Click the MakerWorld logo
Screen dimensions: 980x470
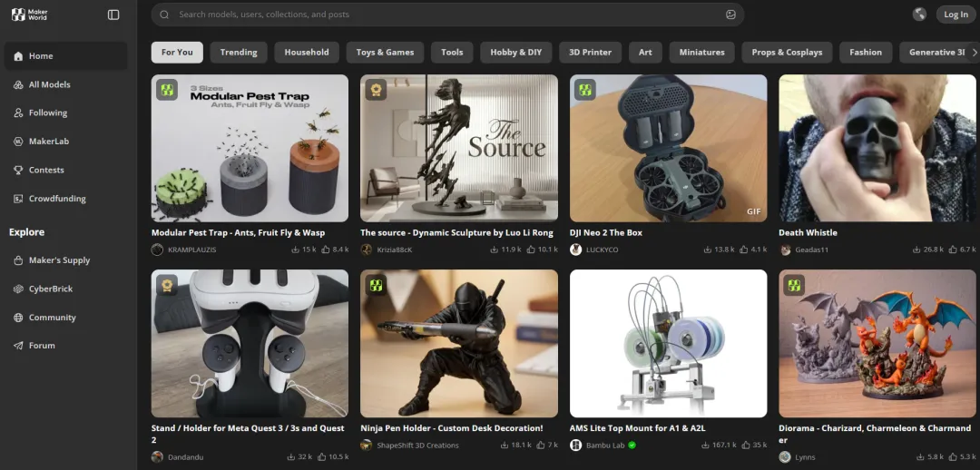coord(29,15)
